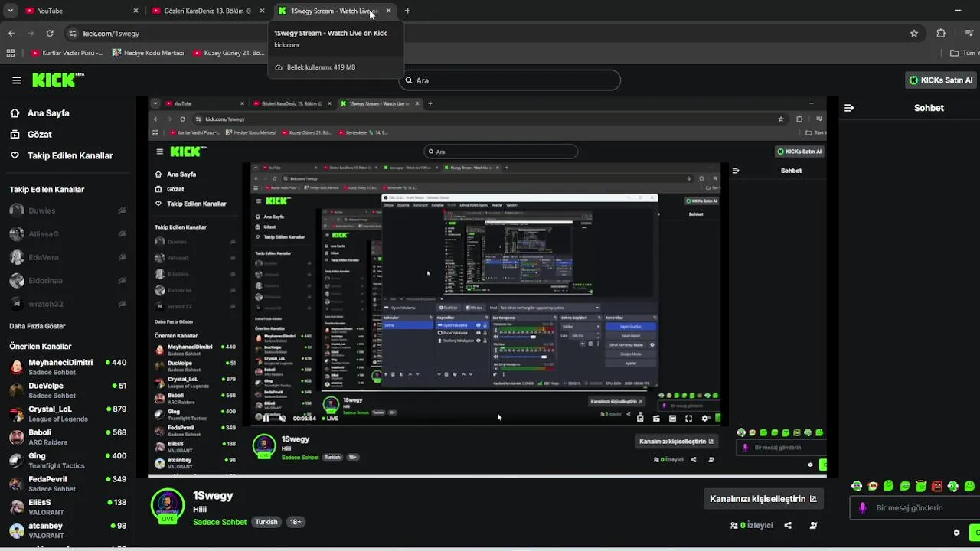
Task: Insert the red angry face emote
Action: click(937, 486)
